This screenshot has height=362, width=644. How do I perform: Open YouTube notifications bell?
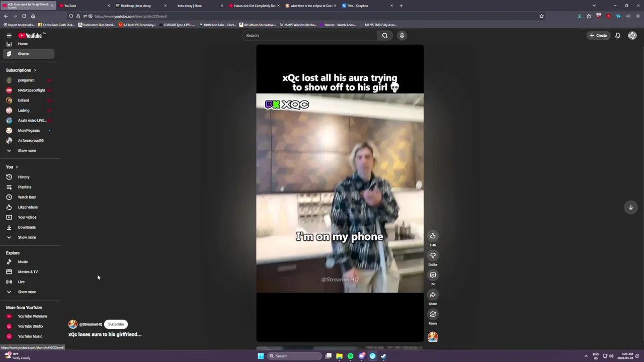point(618,35)
